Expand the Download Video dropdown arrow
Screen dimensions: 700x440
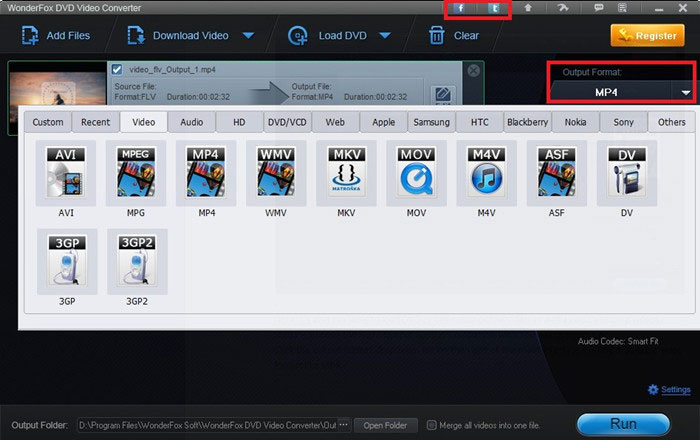tap(248, 36)
